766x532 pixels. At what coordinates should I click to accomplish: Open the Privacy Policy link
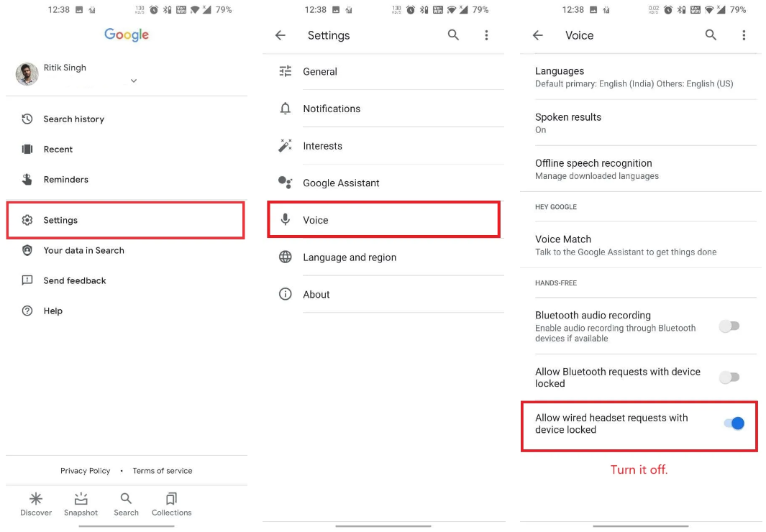coord(86,470)
